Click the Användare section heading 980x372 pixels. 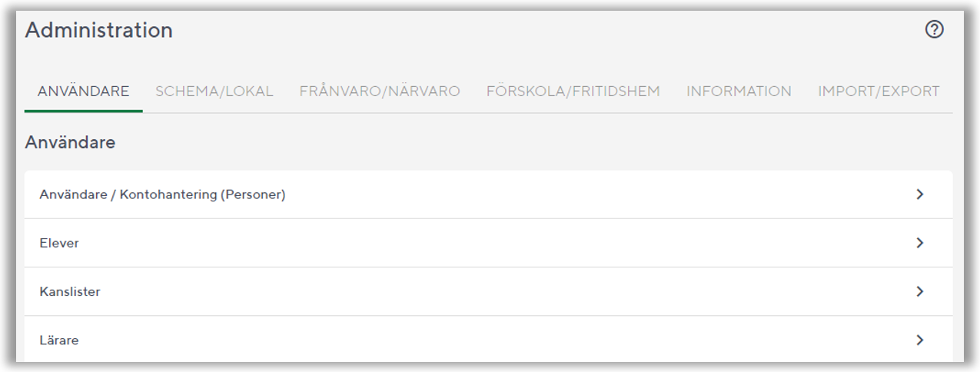click(70, 142)
